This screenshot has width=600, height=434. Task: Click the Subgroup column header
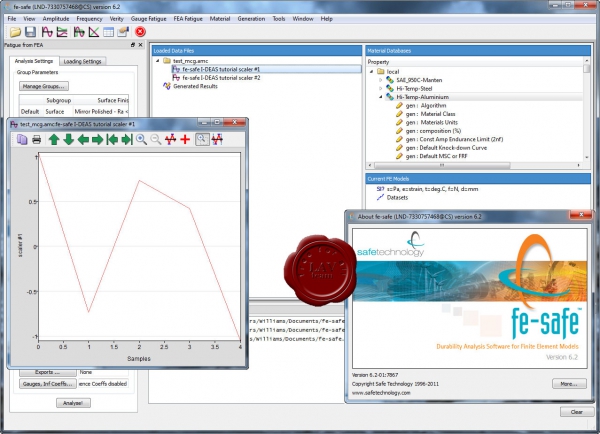(58, 100)
